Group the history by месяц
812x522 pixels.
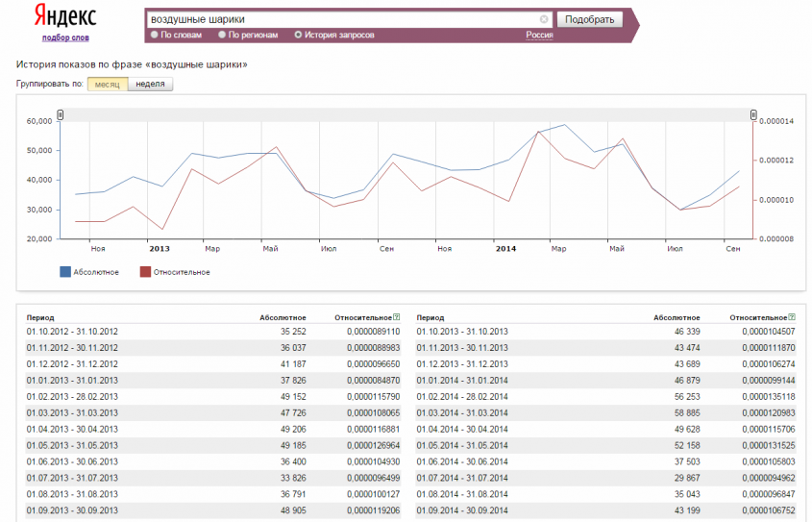click(107, 85)
